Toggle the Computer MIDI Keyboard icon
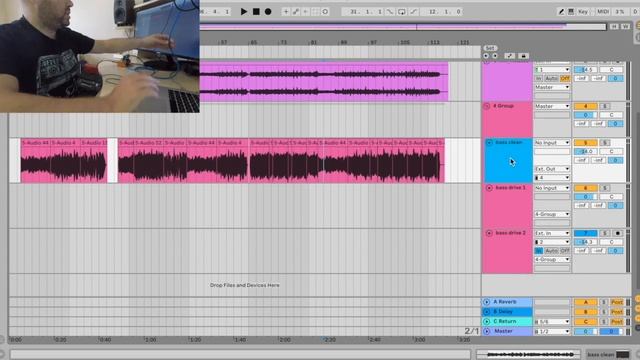 [571, 12]
